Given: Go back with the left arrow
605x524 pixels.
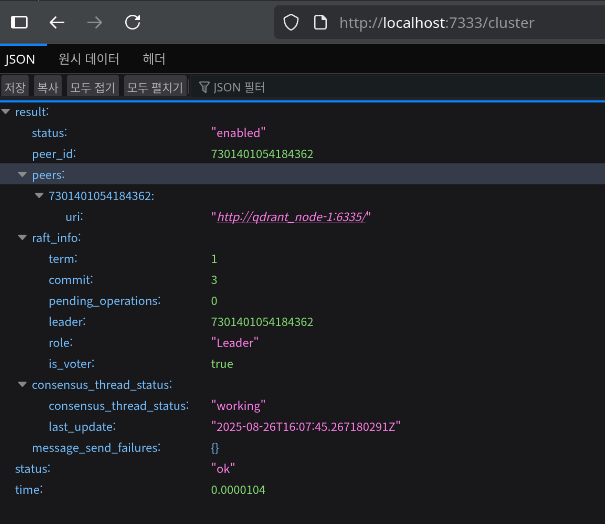Looking at the screenshot, I should tap(57, 22).
